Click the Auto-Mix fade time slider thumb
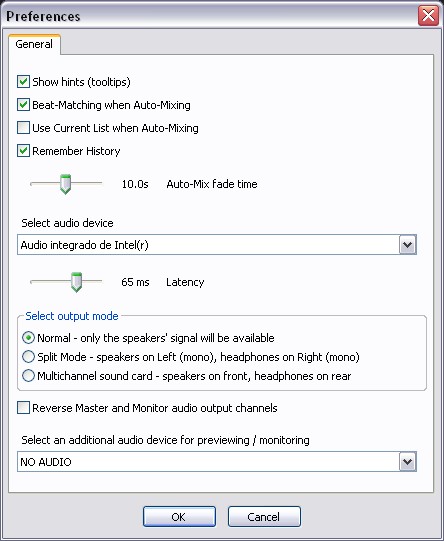 [65, 184]
